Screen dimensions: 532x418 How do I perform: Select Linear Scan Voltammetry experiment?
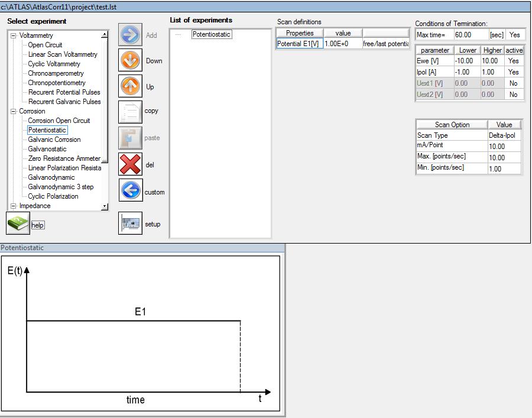[x=63, y=54]
